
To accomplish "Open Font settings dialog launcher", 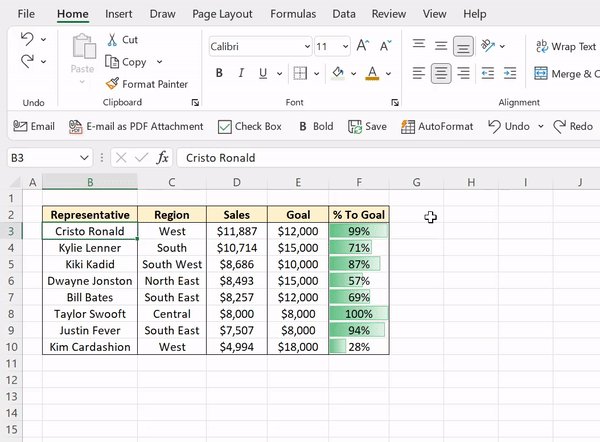I will coord(395,102).
